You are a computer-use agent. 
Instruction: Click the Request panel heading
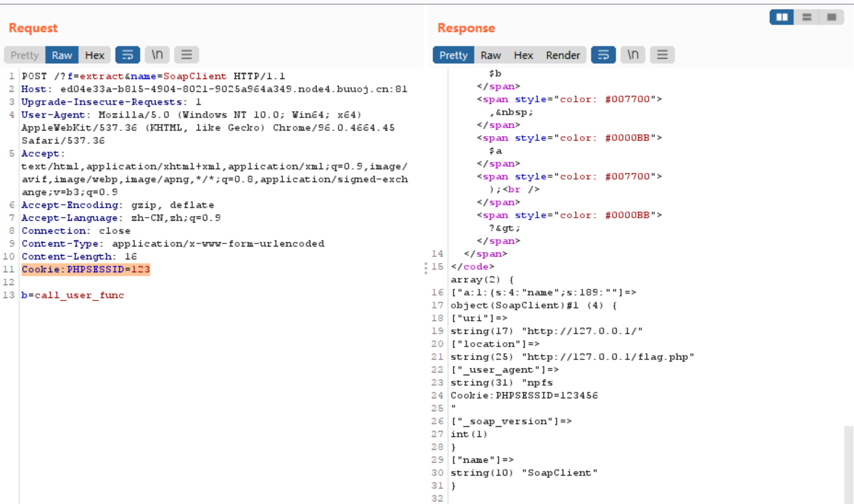click(33, 28)
